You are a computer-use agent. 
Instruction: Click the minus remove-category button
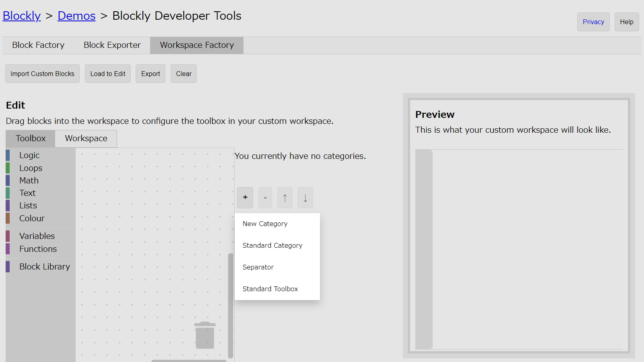coord(265,197)
